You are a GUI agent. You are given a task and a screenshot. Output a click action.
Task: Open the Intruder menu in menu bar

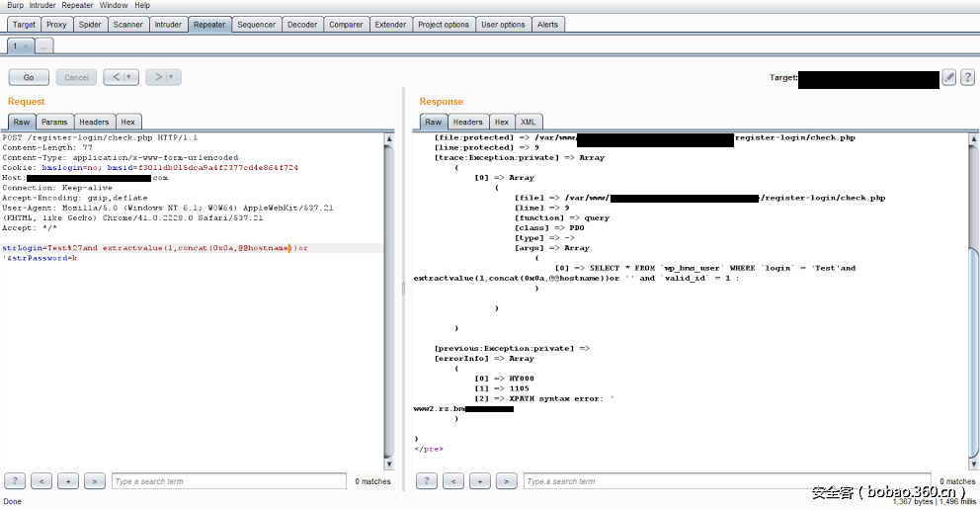click(x=42, y=5)
